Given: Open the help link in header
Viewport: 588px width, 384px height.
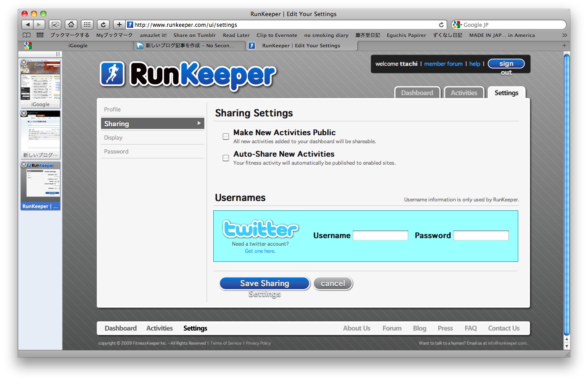Looking at the screenshot, I should coord(475,64).
